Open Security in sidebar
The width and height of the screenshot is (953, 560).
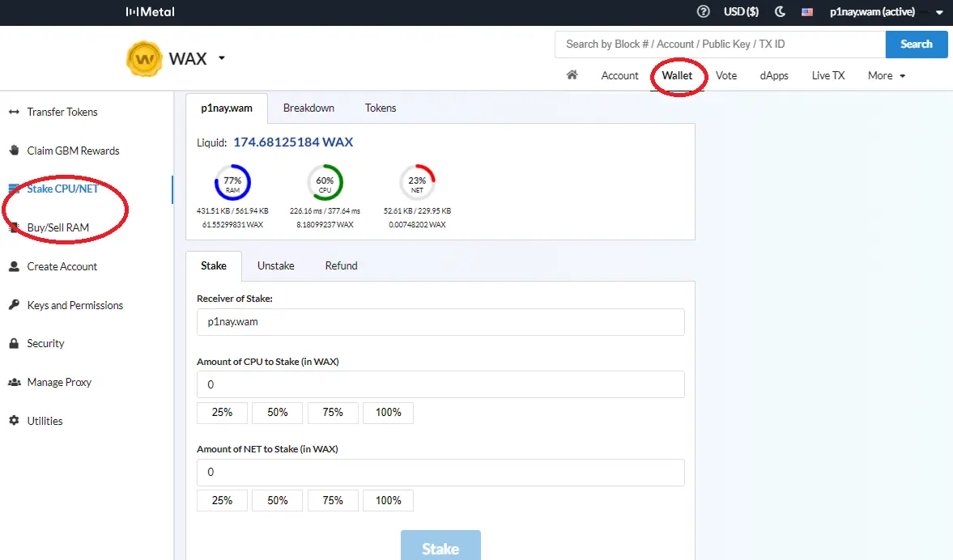click(45, 343)
